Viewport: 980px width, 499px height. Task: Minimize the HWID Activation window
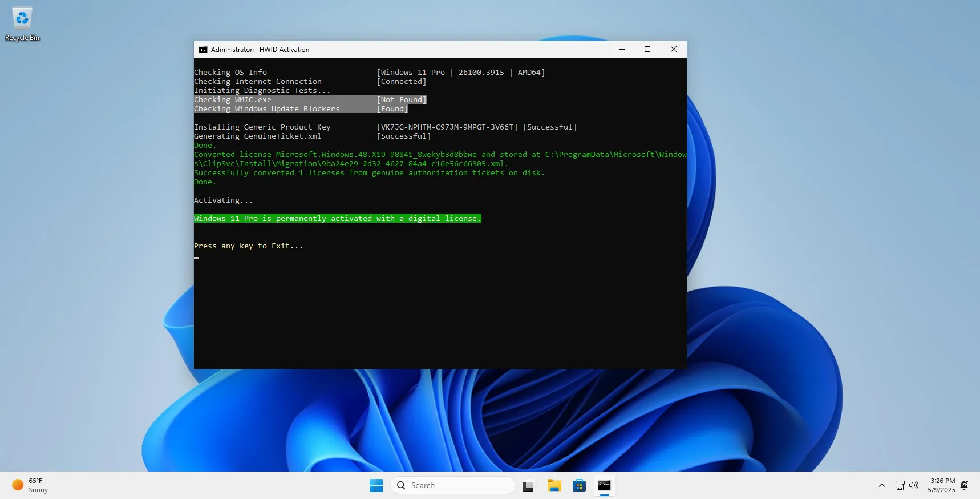(x=622, y=50)
